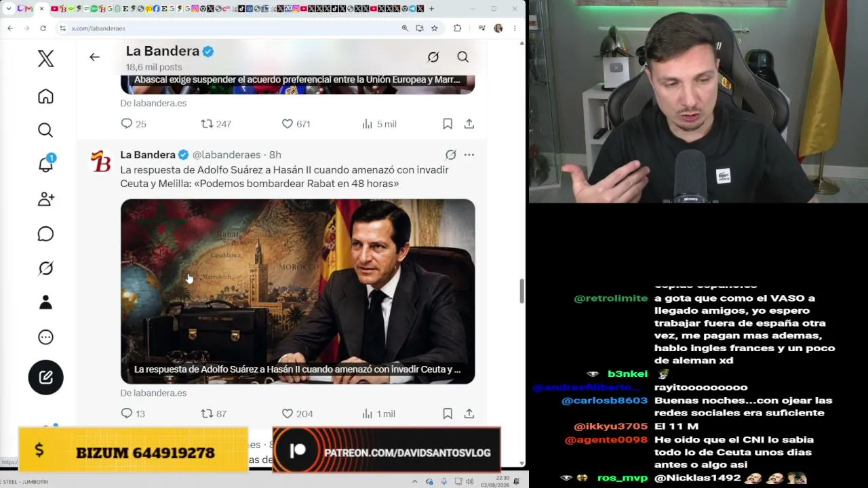Click the browser Back button
This screenshot has width=868, height=488.
tap(10, 28)
